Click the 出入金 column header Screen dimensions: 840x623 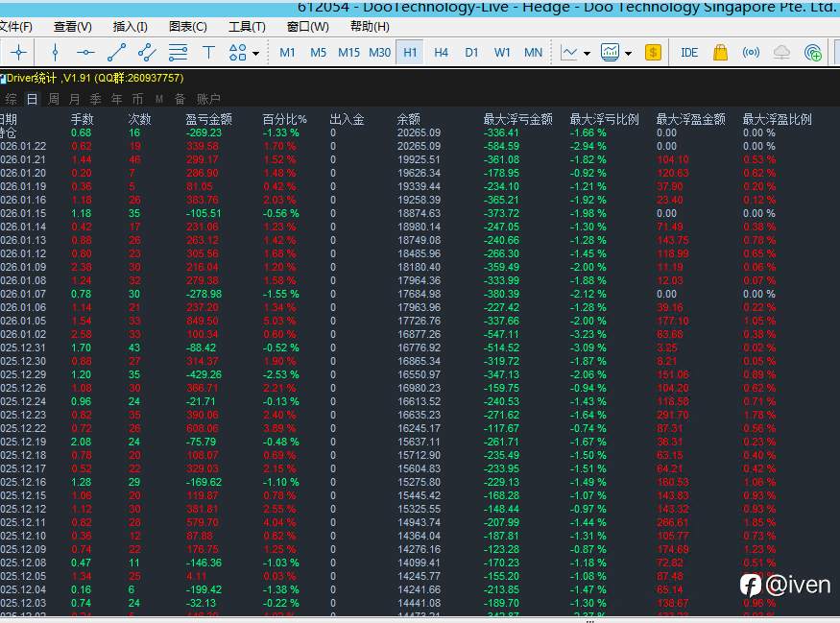coord(347,119)
